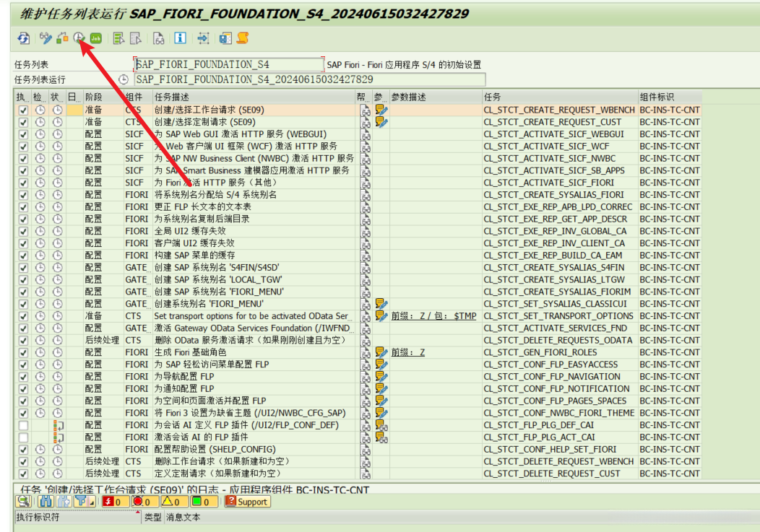The width and height of the screenshot is (760, 532).
Task: Open the filter dropdown arrow in log toolbar
Action: pyautogui.click(x=92, y=503)
